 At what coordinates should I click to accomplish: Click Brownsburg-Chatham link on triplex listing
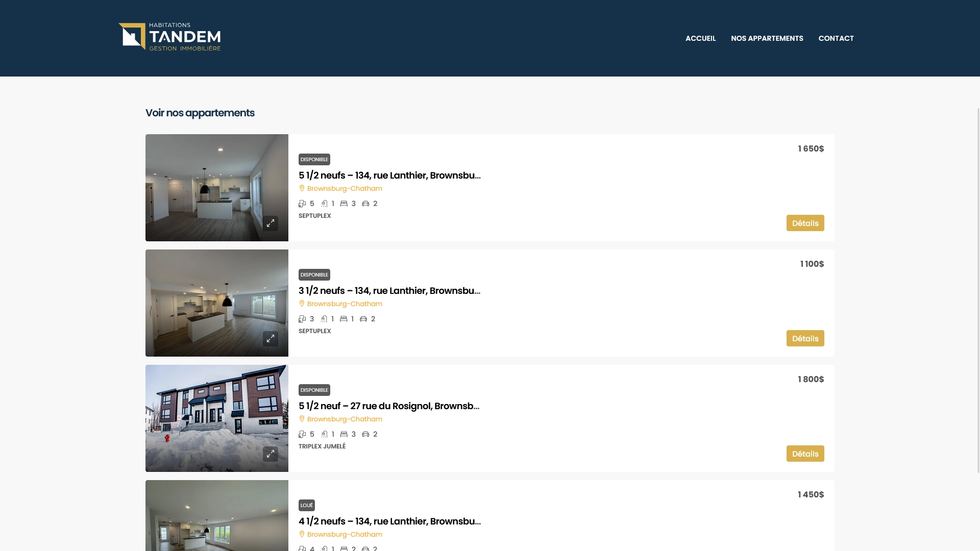345,419
